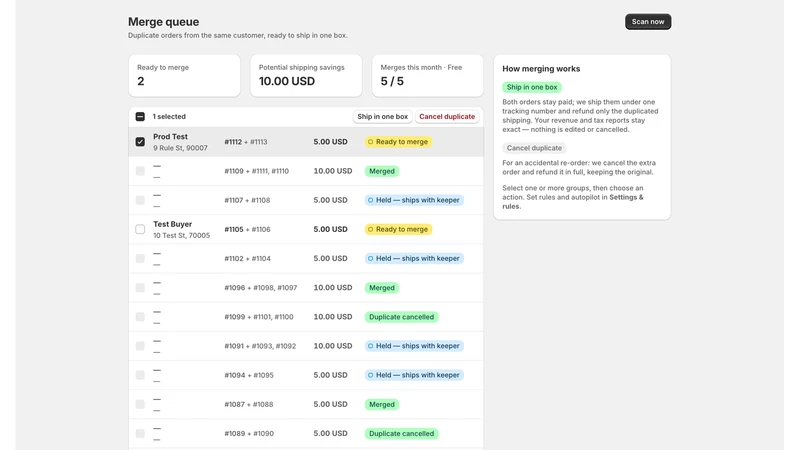Choose Ship in one box action
This screenshot has height=450, width=800.
tap(383, 116)
